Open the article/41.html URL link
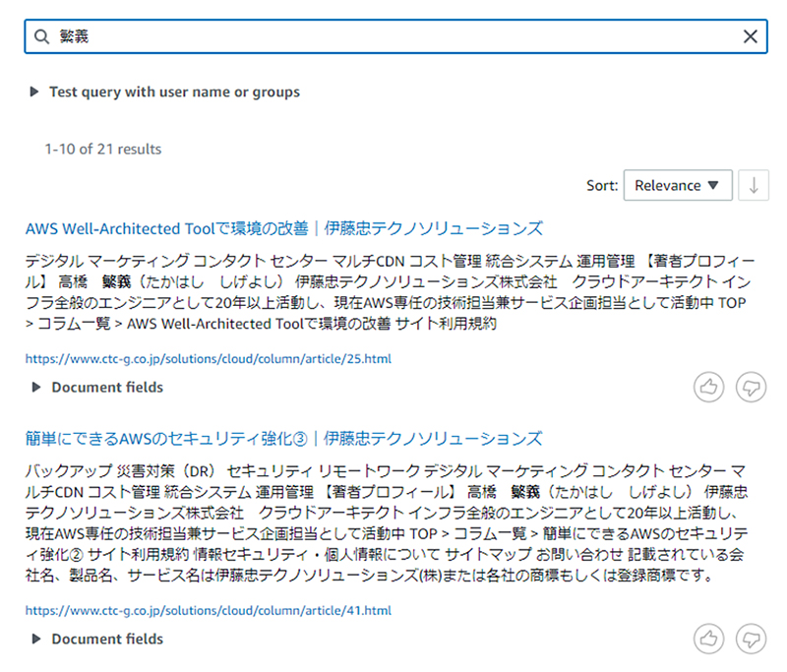Viewport: 787px width, 672px height. (209, 610)
